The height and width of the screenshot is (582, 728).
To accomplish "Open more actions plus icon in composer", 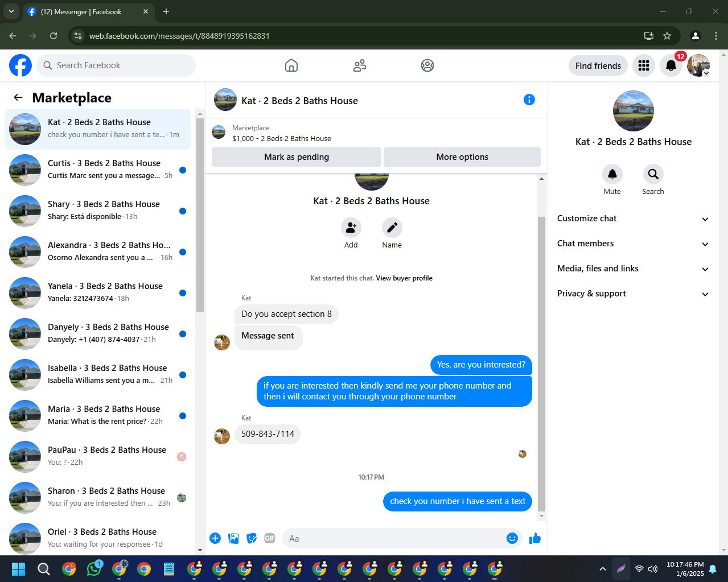I will point(215,538).
